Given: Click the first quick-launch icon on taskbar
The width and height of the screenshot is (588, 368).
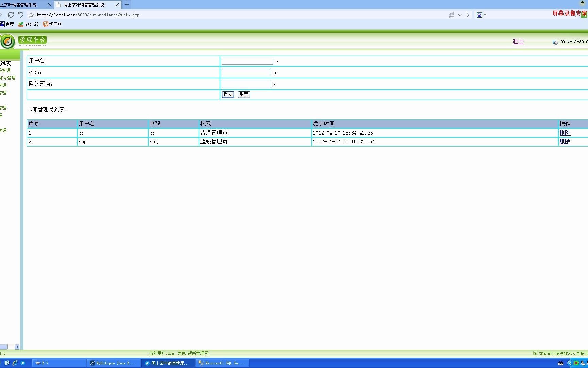Looking at the screenshot, I should [x=6, y=363].
